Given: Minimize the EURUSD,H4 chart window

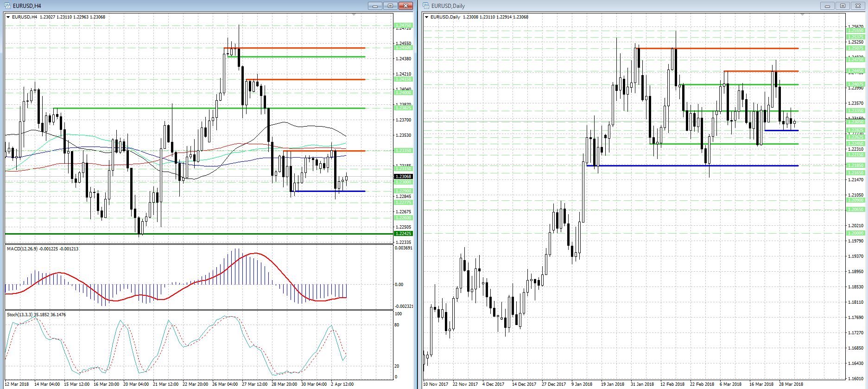Looking at the screenshot, I should (x=375, y=6).
